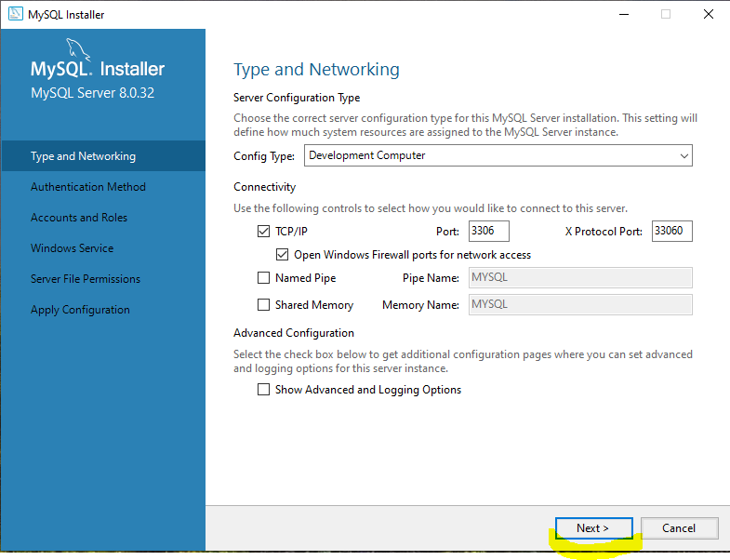Open the Config Type dropdown
This screenshot has width=730, height=560.
498,155
